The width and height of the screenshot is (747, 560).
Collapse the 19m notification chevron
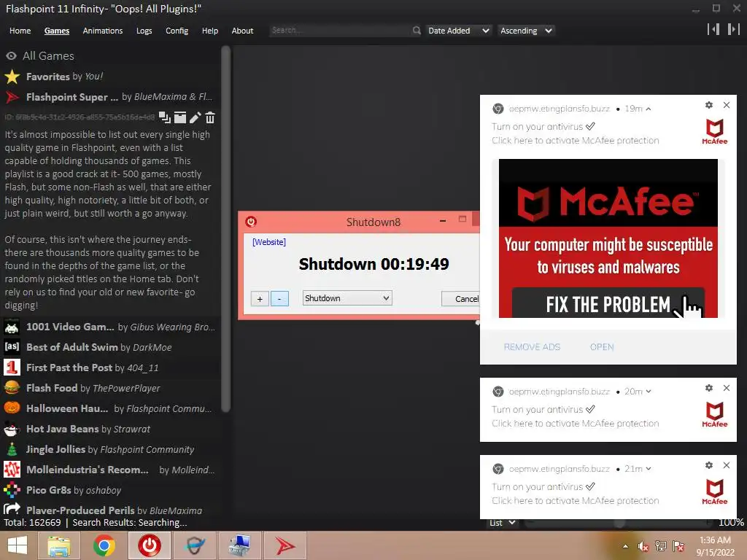pyautogui.click(x=649, y=109)
